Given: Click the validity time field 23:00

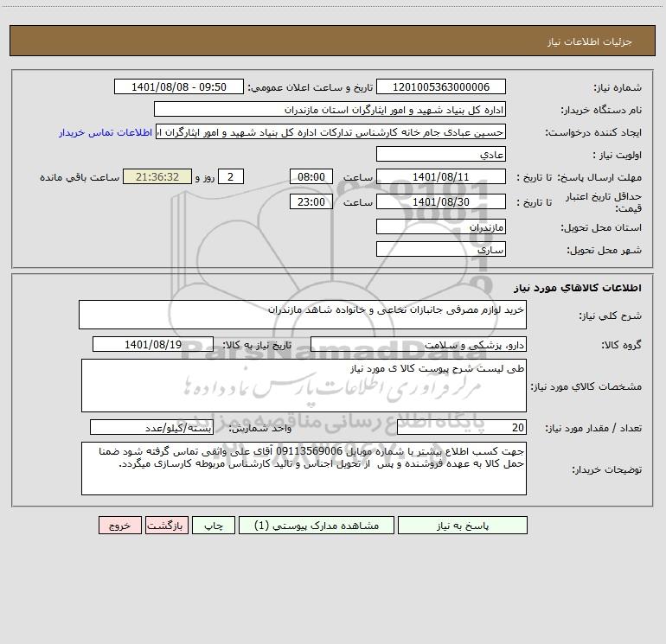Looking at the screenshot, I should click(311, 201).
